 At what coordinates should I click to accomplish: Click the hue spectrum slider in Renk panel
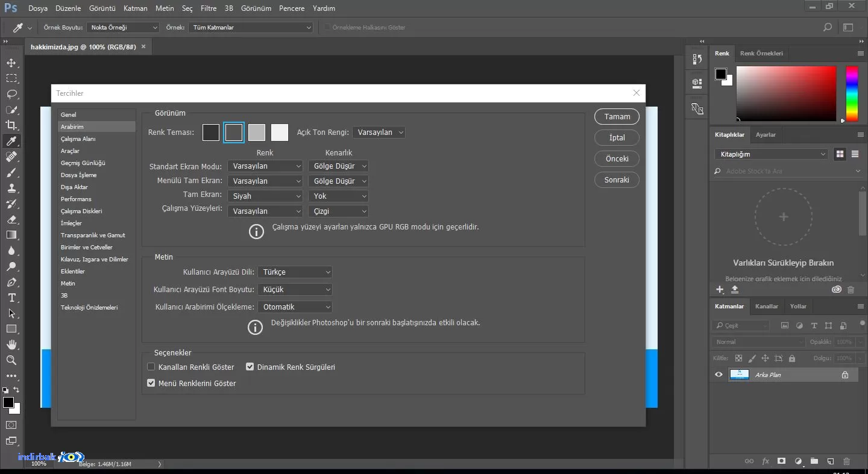852,93
